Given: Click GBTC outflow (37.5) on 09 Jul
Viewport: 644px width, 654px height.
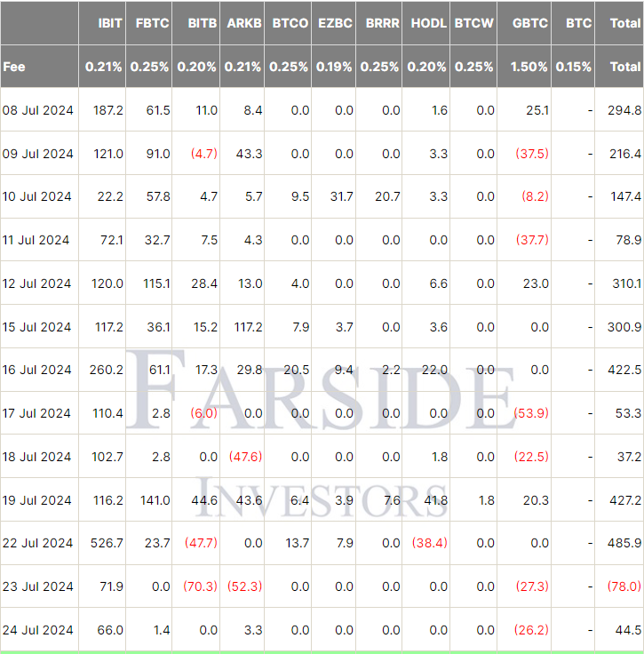Looking at the screenshot, I should [x=532, y=154].
